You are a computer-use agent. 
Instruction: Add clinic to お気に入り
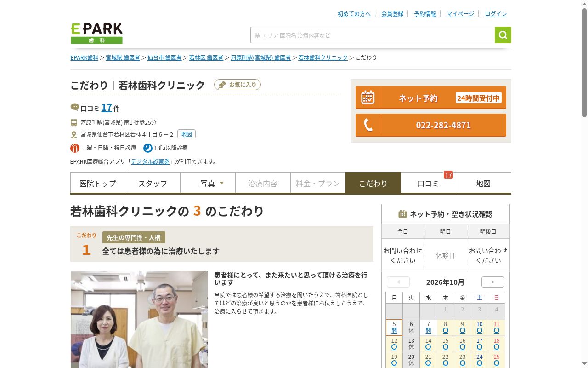[237, 85]
